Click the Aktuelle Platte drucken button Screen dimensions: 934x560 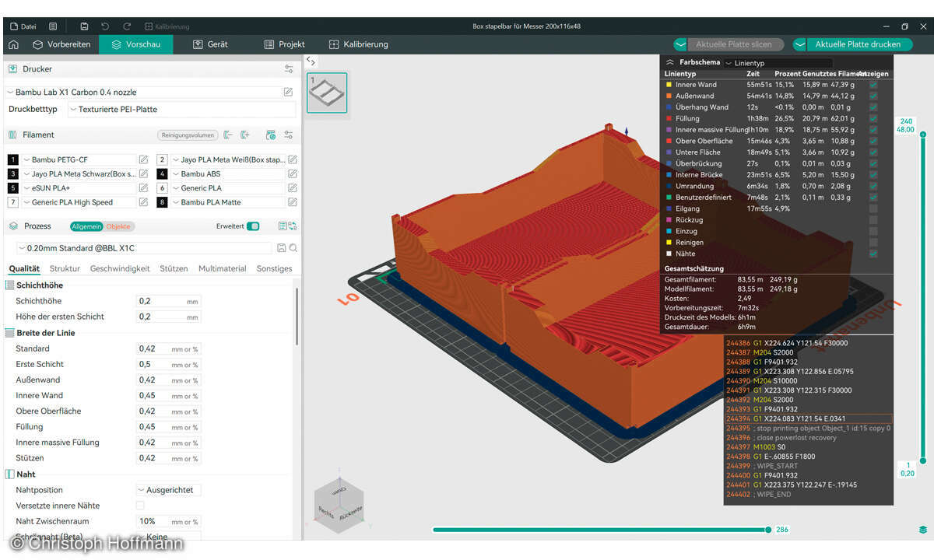coord(858,44)
